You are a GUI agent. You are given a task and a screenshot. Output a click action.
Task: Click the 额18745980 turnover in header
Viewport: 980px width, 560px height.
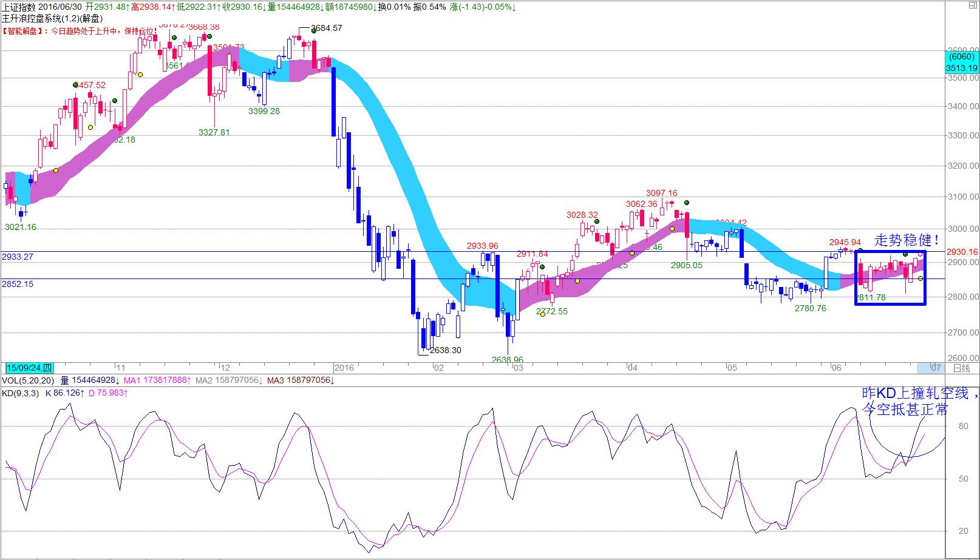[x=350, y=7]
